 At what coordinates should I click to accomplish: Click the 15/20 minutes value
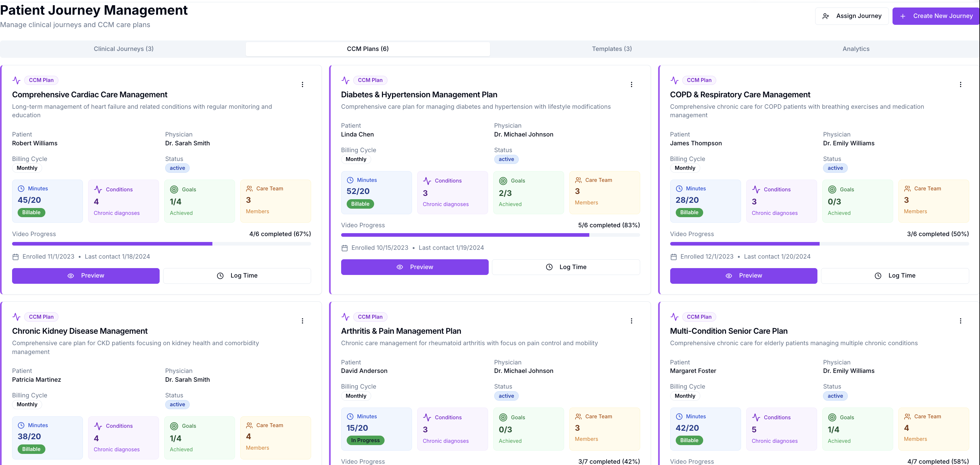click(357, 428)
